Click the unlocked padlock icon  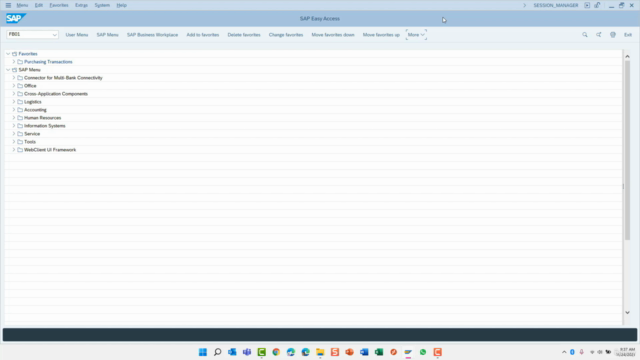click(597, 5)
